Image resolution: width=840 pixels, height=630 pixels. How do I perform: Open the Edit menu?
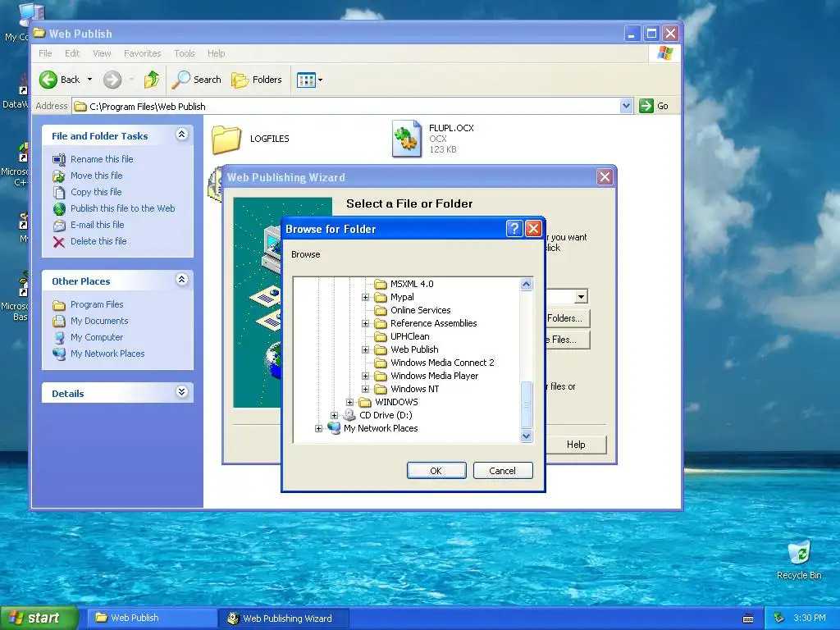72,53
